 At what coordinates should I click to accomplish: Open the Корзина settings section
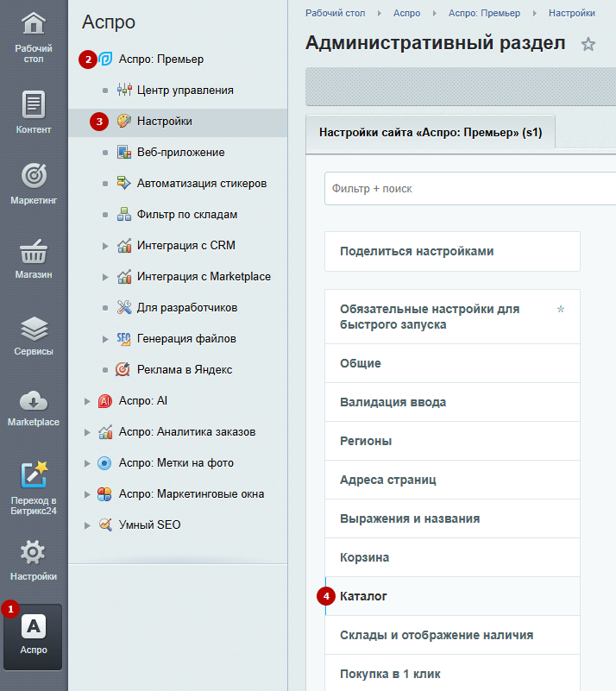[452, 557]
